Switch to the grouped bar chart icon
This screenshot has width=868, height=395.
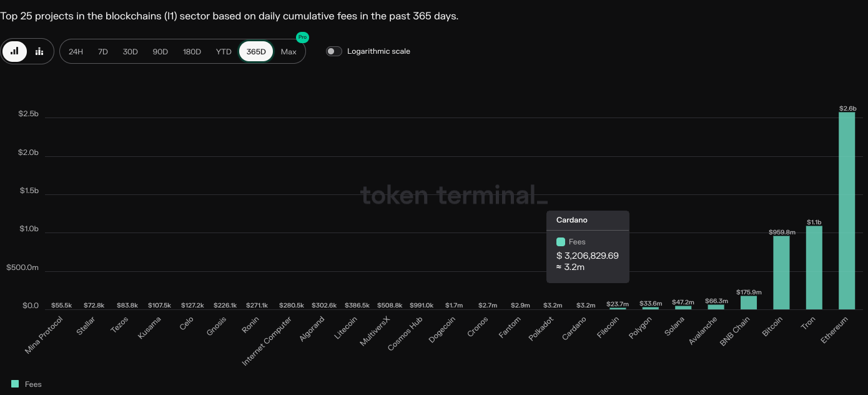pos(39,51)
